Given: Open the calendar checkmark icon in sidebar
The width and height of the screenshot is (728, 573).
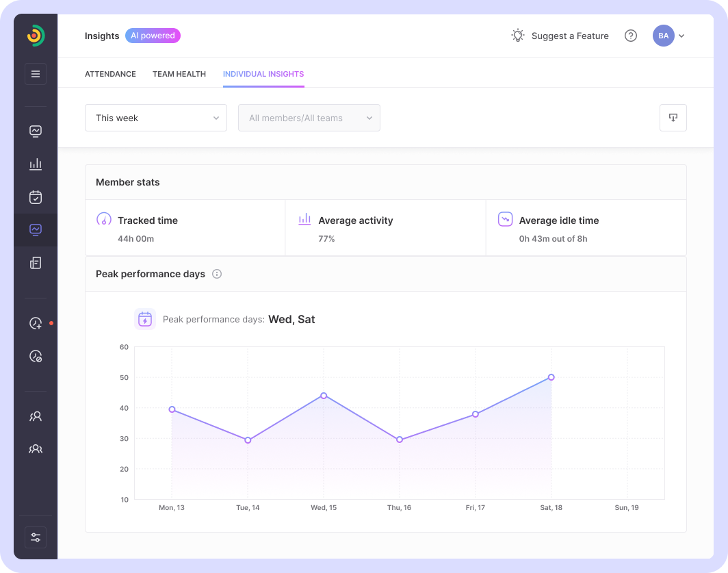Looking at the screenshot, I should pos(36,197).
